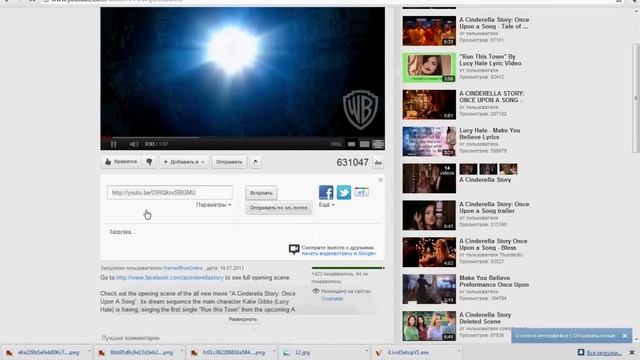Click the page vertical scrollbar
Image resolution: width=640 pixels, height=360 pixels.
(636, 98)
